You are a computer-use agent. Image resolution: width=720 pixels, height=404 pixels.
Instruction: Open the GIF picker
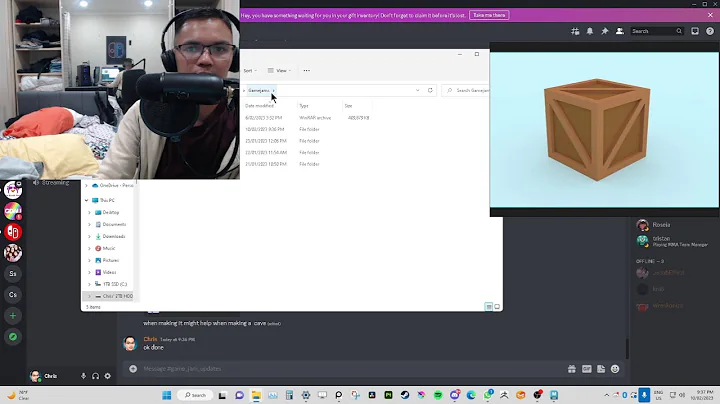[586, 369]
